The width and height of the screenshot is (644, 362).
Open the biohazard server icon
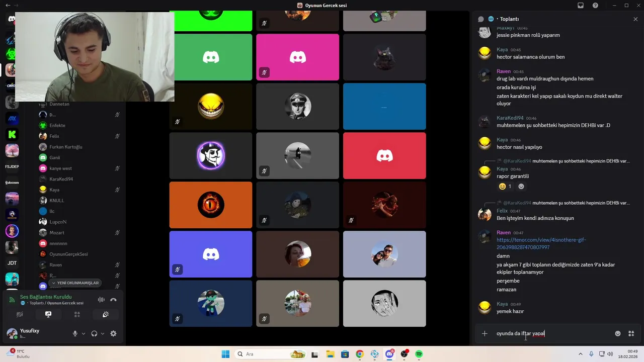[11, 54]
